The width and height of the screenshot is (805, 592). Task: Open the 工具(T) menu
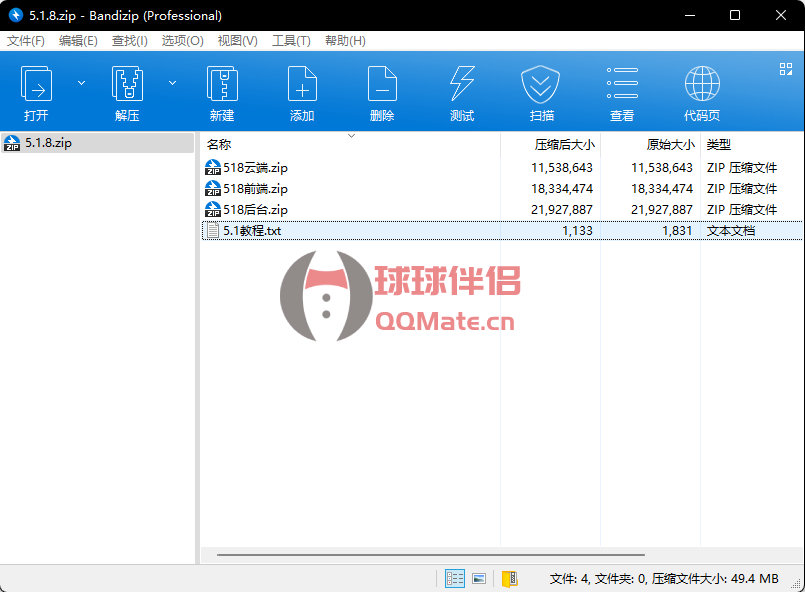point(291,41)
